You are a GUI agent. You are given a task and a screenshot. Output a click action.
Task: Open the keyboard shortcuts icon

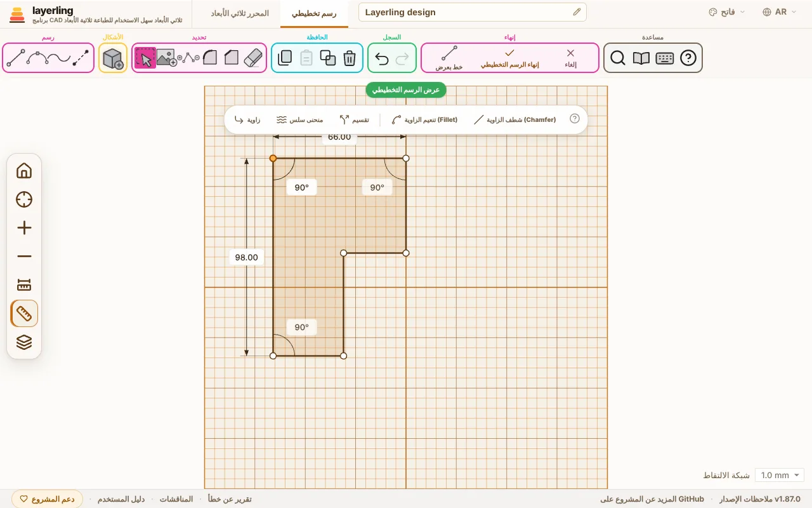click(665, 58)
